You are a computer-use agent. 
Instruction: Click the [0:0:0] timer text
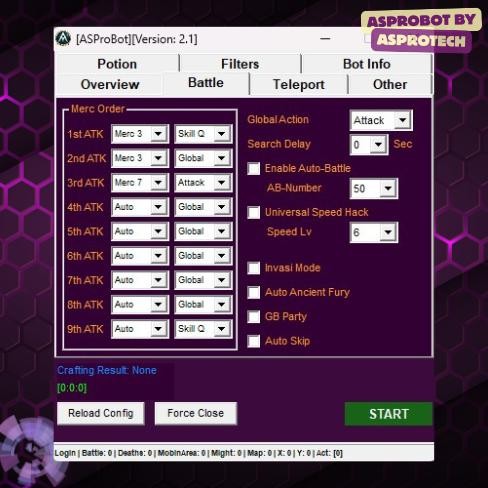click(x=72, y=388)
